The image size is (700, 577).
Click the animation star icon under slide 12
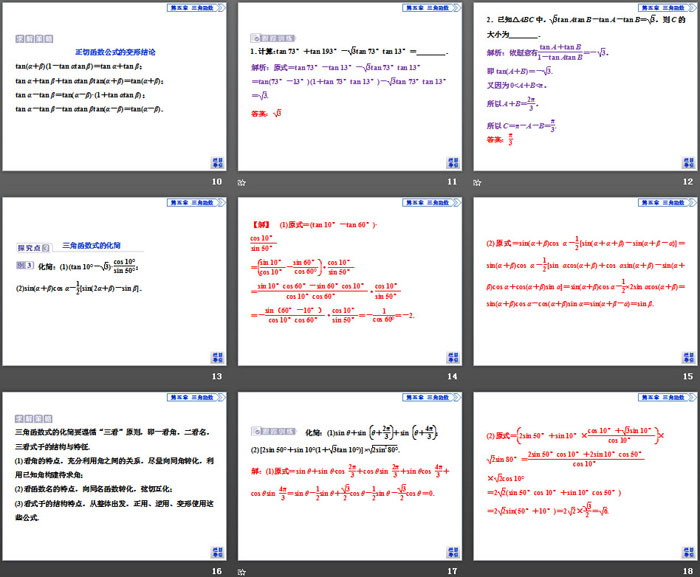pyautogui.click(x=477, y=182)
